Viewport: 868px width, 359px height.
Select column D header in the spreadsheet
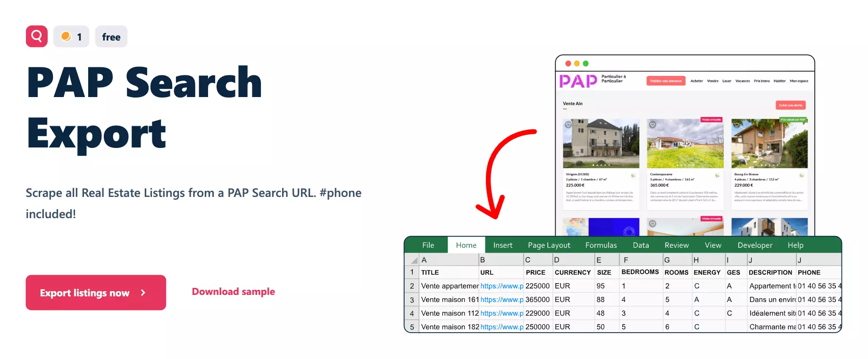pyautogui.click(x=573, y=260)
